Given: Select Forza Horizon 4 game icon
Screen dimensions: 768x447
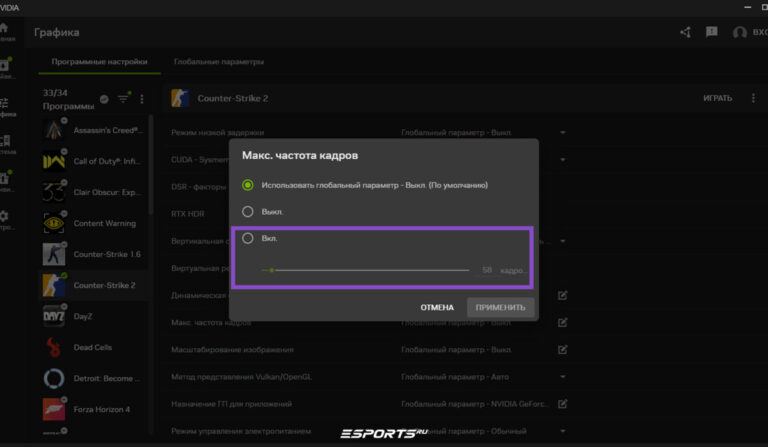Looking at the screenshot, I should (x=53, y=409).
